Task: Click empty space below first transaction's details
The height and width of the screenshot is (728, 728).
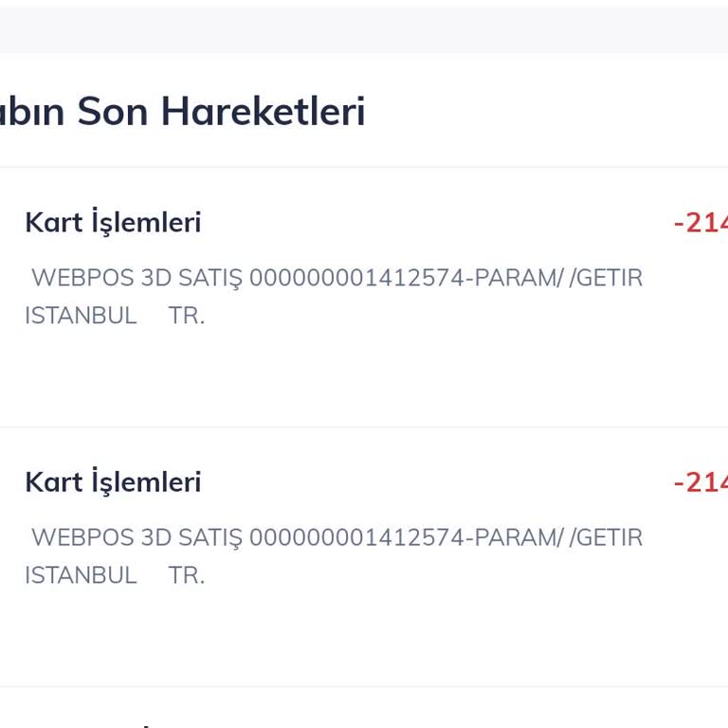Action: (x=364, y=379)
